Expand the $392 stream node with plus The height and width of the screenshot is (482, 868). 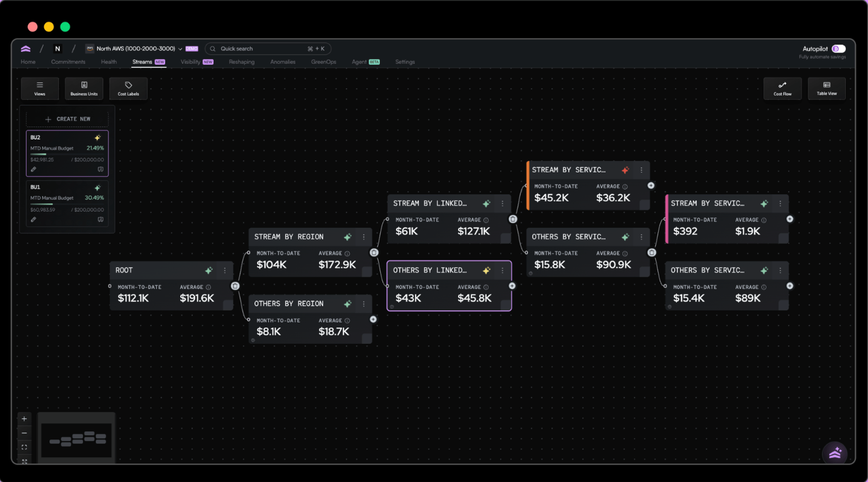tap(790, 219)
